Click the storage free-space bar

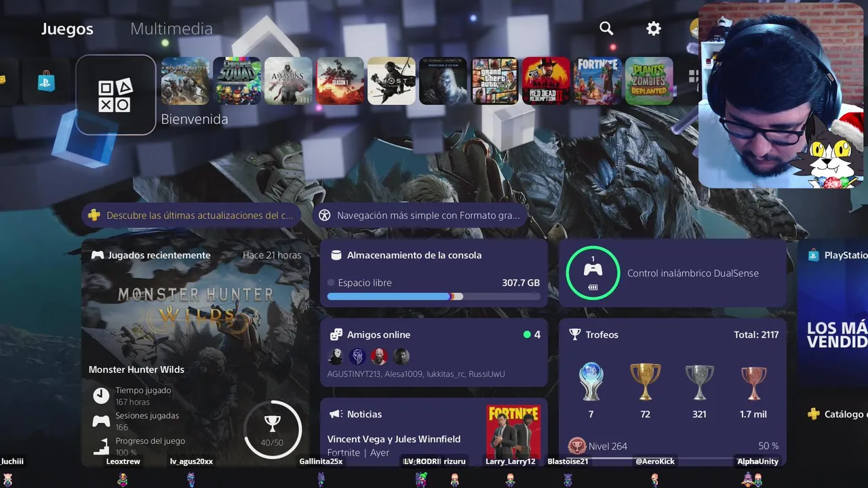pyautogui.click(x=434, y=296)
